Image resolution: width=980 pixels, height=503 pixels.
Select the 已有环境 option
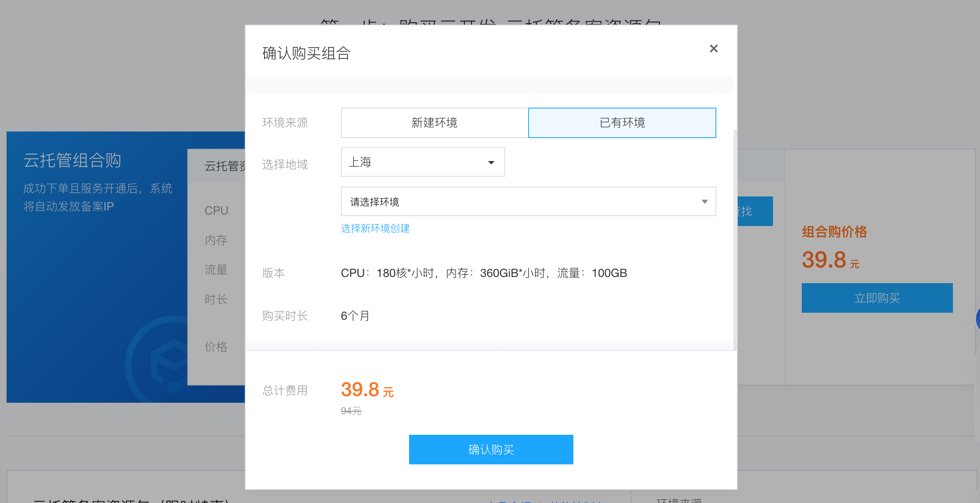pos(622,122)
